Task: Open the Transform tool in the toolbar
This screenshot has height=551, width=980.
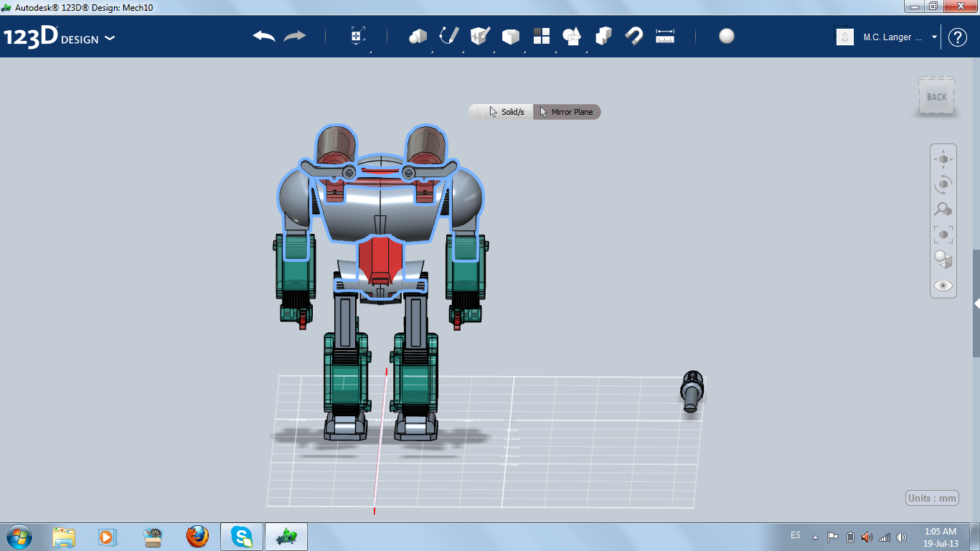Action: [358, 36]
